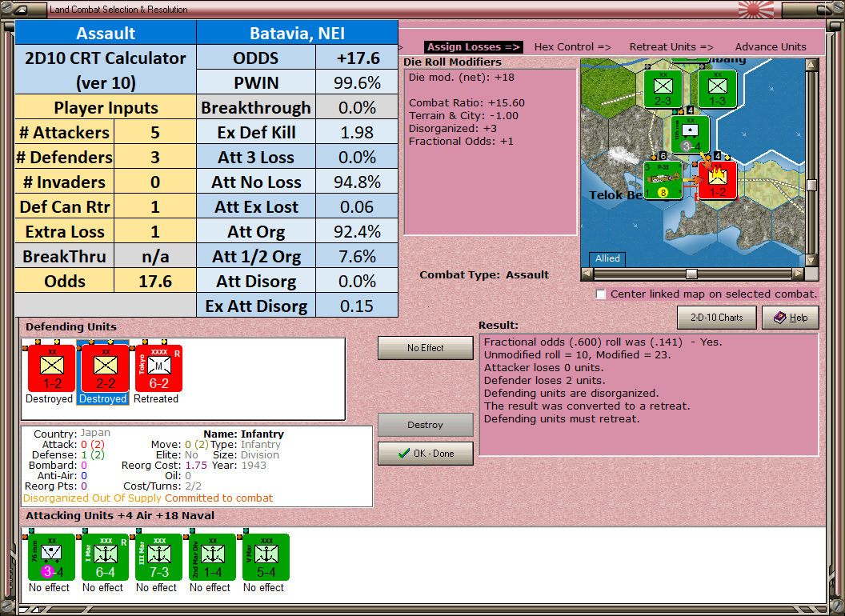Screen dimensions: 845x616
Task: Click the Destroy button
Action: [425, 425]
